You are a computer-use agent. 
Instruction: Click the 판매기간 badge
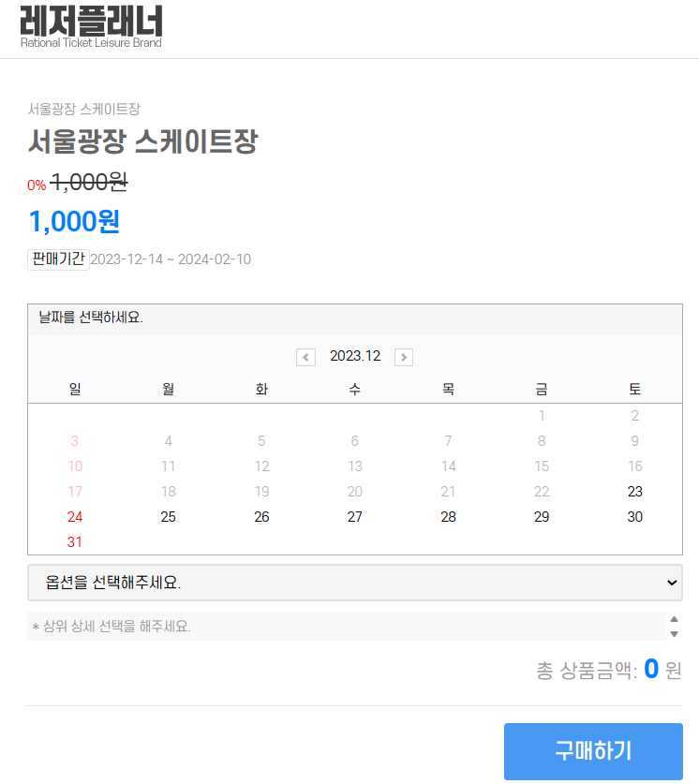pyautogui.click(x=58, y=259)
